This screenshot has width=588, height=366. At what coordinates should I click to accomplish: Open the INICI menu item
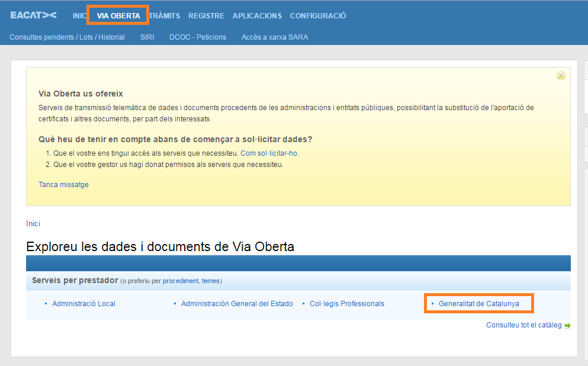[x=79, y=16]
